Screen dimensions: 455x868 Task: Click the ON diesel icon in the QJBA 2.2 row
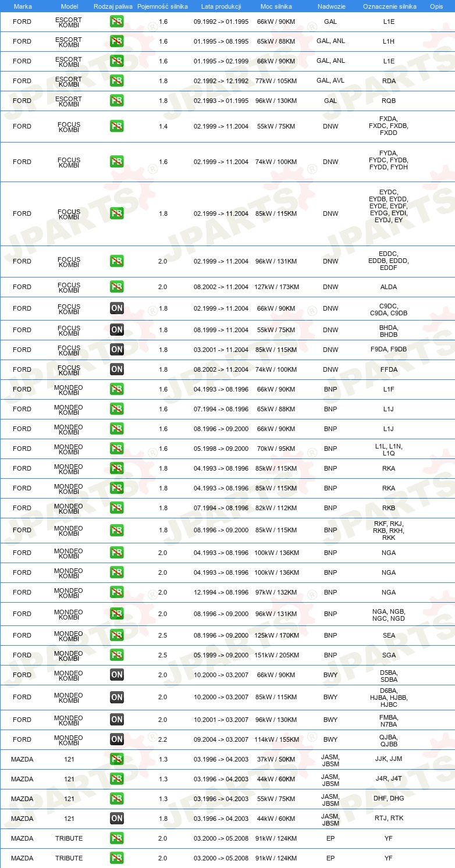pyautogui.click(x=117, y=739)
